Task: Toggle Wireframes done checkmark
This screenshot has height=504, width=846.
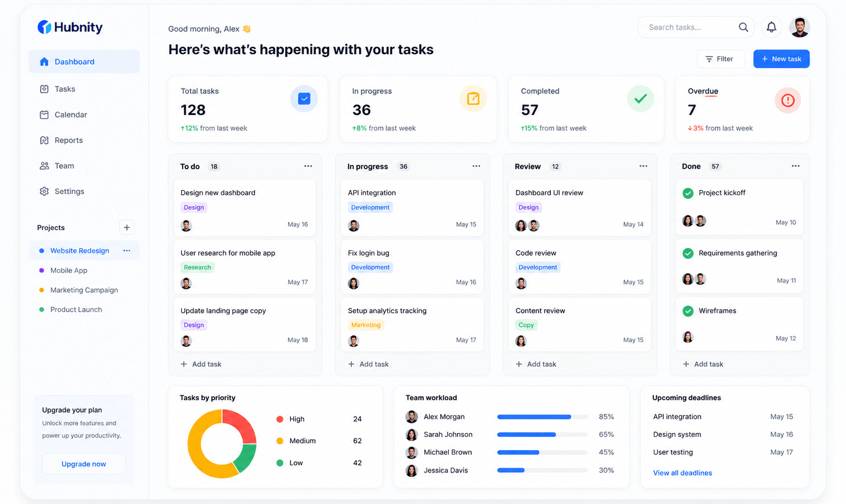Action: [x=688, y=311]
